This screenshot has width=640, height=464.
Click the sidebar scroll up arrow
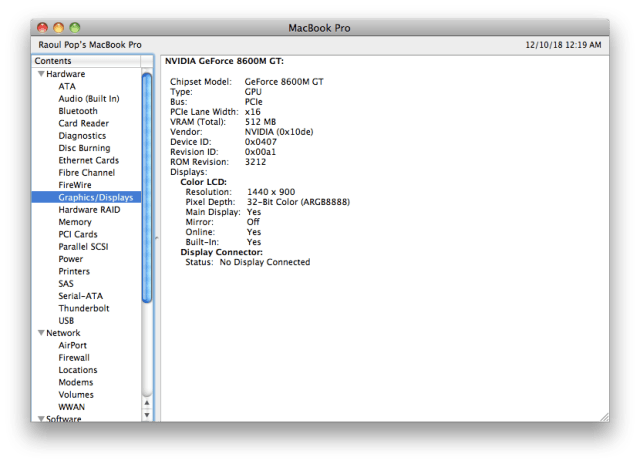point(147,402)
